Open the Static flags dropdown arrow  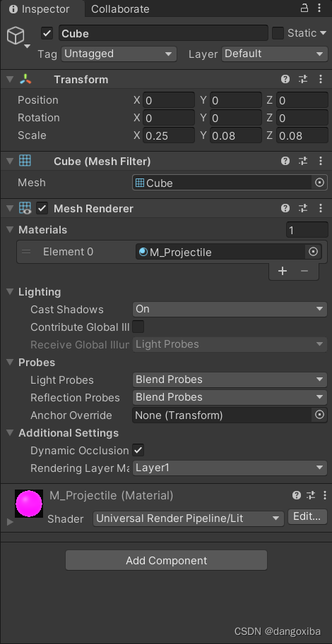point(323,33)
